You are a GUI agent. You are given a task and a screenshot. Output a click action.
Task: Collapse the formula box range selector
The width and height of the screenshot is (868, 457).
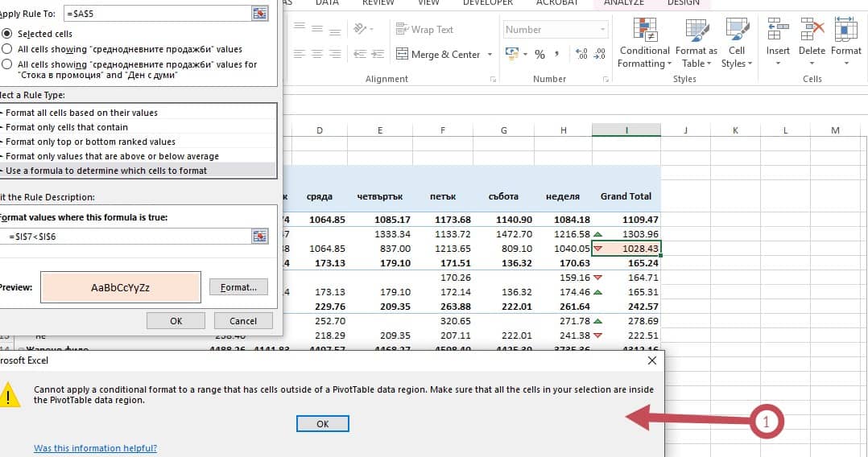[x=259, y=237]
